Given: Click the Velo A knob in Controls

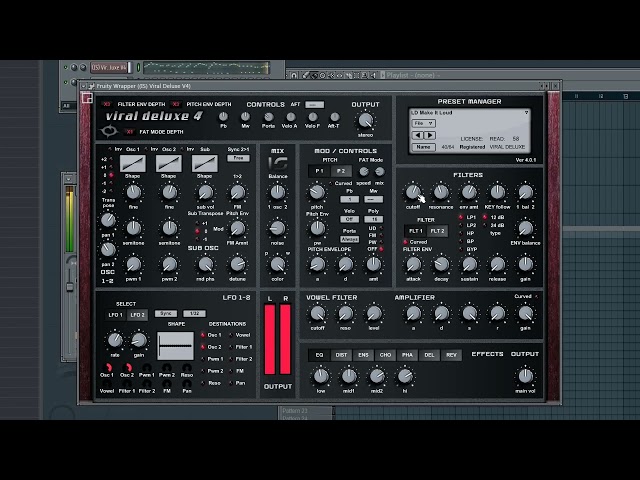Looking at the screenshot, I should tap(290, 117).
